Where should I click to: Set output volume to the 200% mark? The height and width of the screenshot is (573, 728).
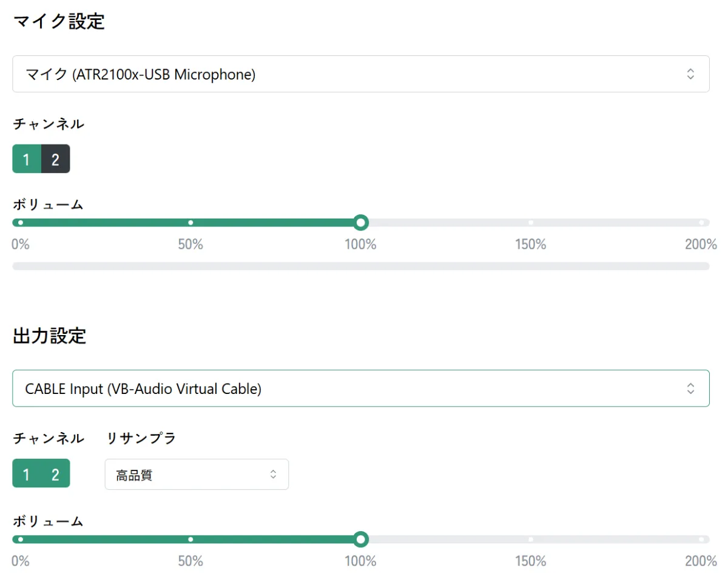click(701, 539)
